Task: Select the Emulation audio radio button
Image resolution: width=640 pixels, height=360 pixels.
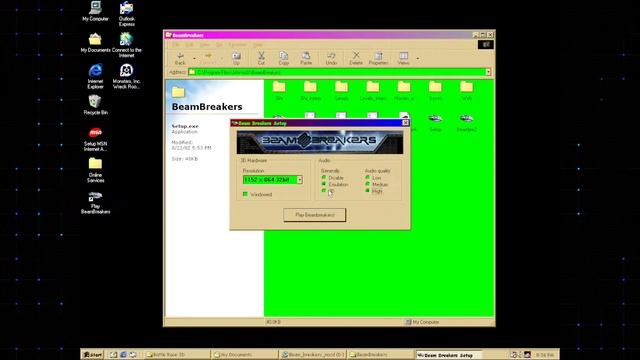Action: pos(324,184)
